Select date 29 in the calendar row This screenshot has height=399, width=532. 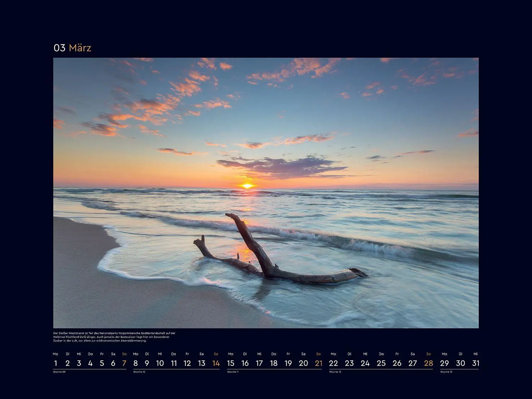444,363
